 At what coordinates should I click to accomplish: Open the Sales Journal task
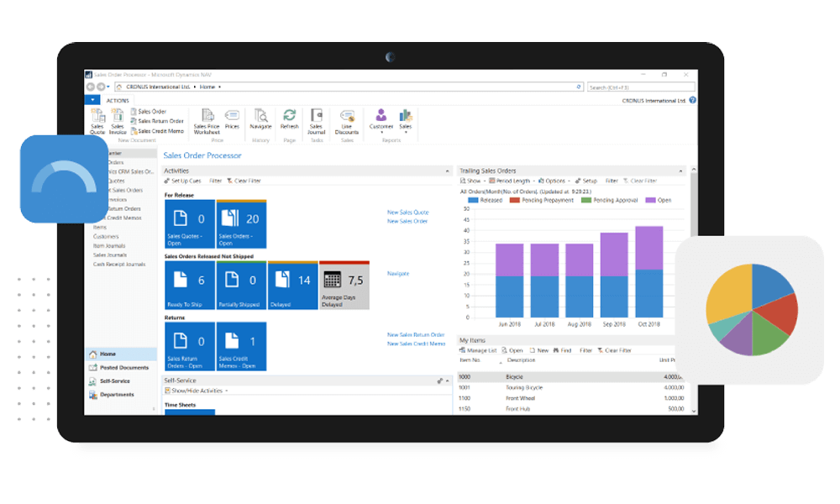point(316,122)
